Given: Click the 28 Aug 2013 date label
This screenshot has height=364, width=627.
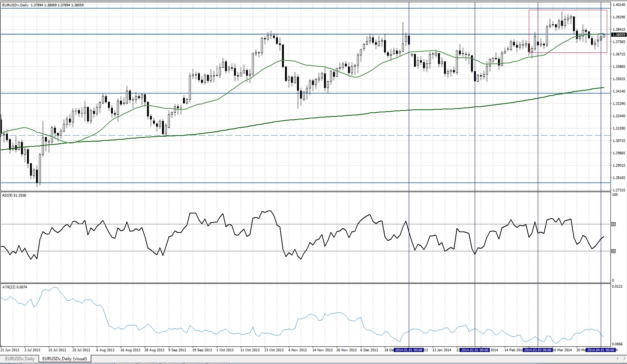Looking at the screenshot, I should point(154,350).
